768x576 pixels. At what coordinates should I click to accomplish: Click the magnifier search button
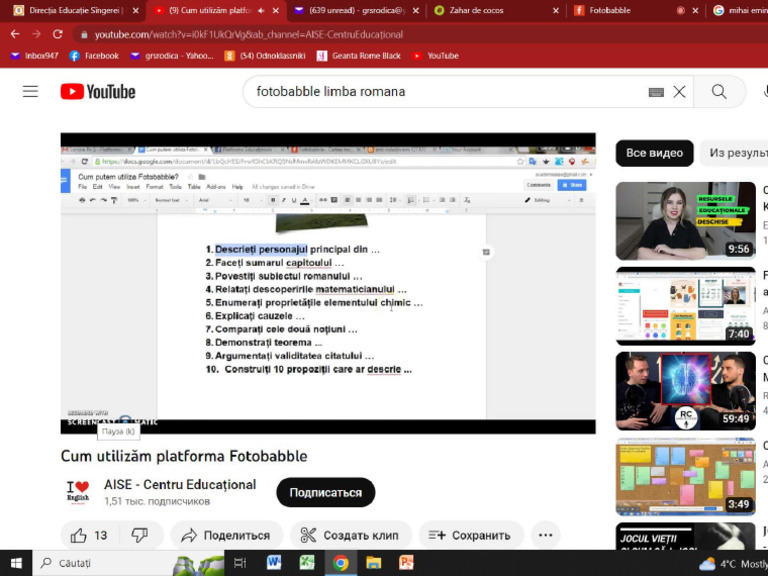pos(719,92)
